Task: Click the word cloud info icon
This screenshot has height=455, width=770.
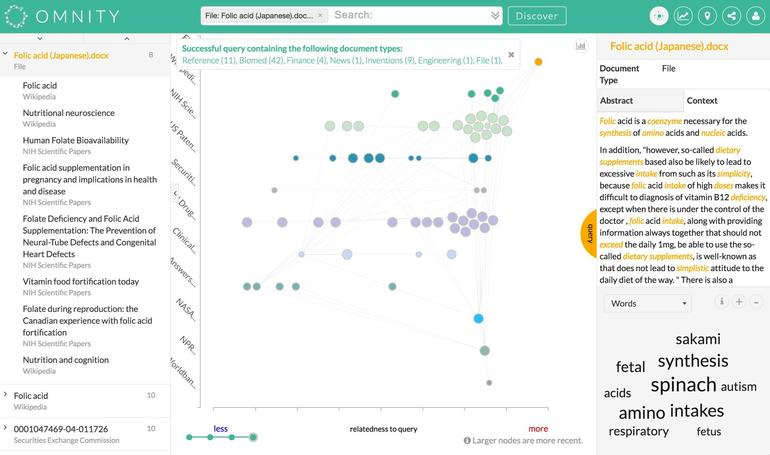Action: pos(721,302)
